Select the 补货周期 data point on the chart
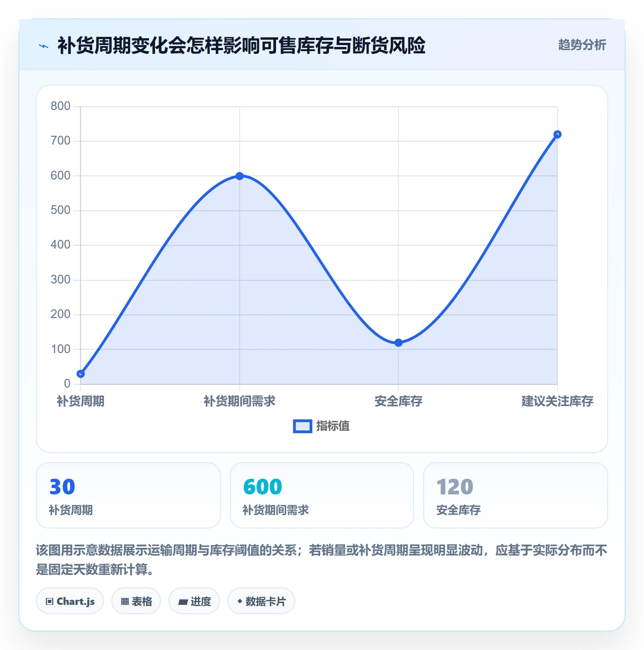This screenshot has width=644, height=650. (80, 374)
